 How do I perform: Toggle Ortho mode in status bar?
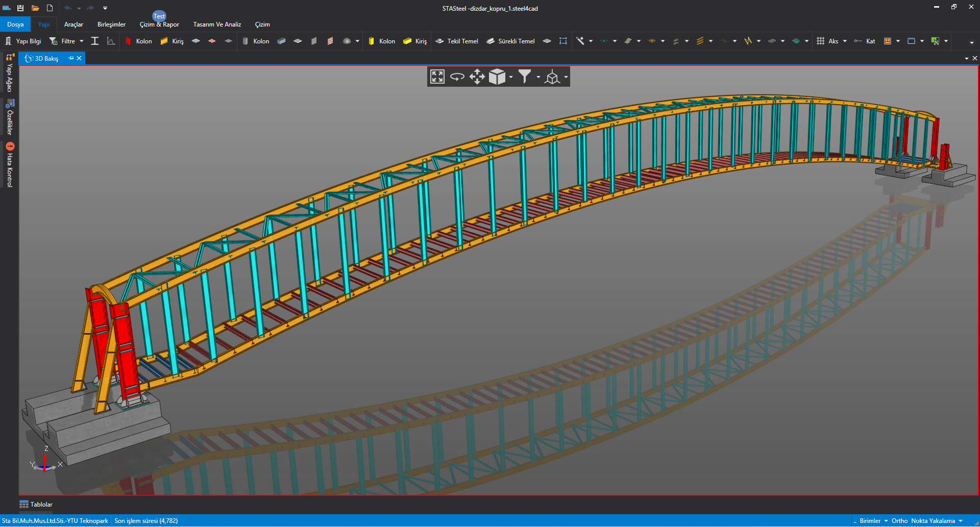(899, 521)
